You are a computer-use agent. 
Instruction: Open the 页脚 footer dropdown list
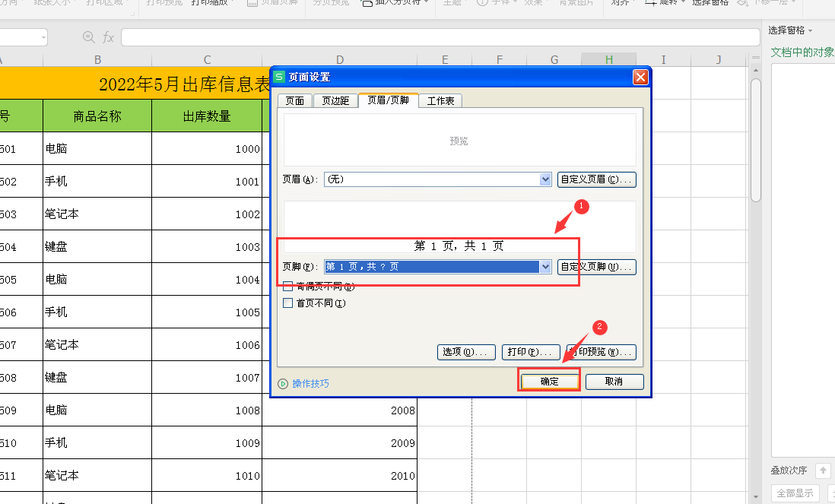(x=544, y=267)
